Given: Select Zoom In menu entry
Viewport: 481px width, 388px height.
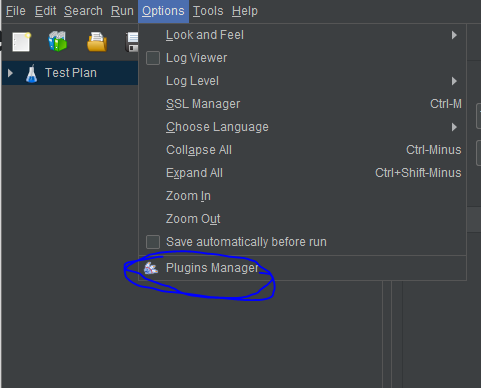Looking at the screenshot, I should coord(303,196).
